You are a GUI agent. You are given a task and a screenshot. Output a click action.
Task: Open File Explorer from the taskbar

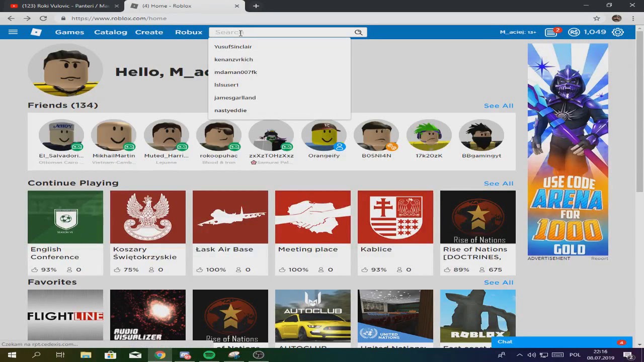(86, 355)
